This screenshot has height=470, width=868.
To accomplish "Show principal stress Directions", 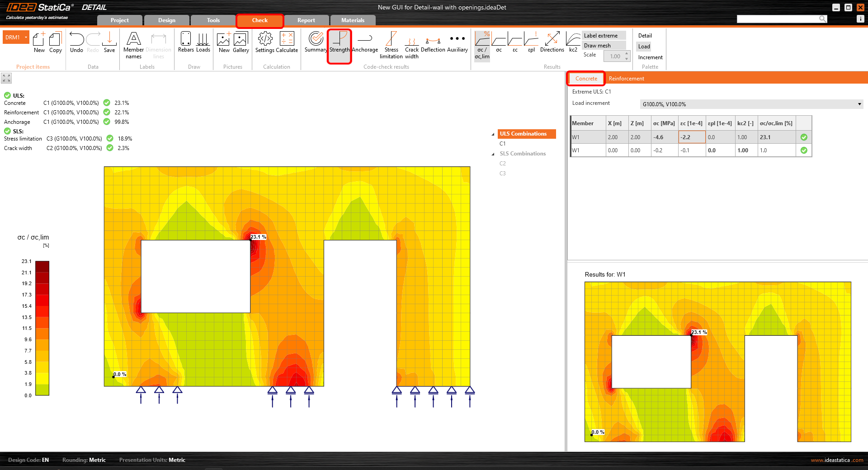I will [x=552, y=42].
